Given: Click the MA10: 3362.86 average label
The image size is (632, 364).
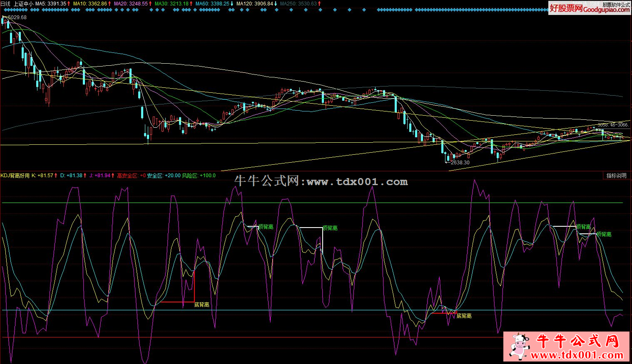Looking at the screenshot, I should tap(90, 3).
